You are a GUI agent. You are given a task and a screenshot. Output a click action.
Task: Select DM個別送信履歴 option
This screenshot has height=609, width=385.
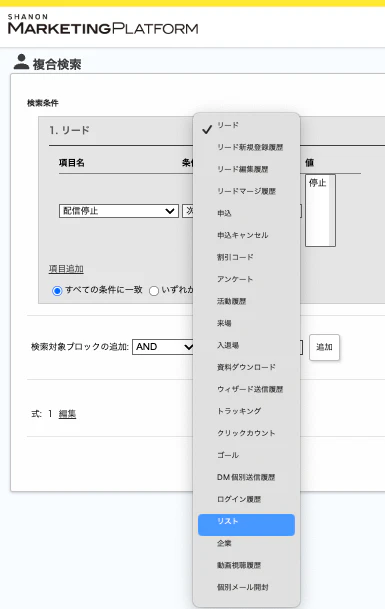pos(246,477)
